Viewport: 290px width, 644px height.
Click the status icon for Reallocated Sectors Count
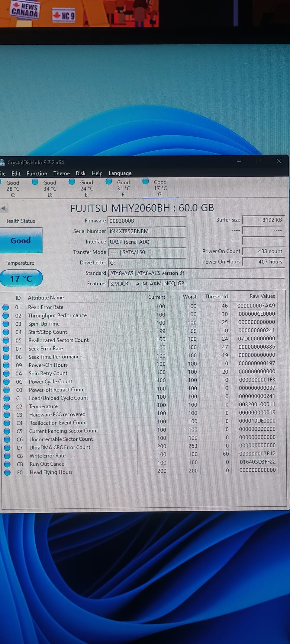(6, 340)
